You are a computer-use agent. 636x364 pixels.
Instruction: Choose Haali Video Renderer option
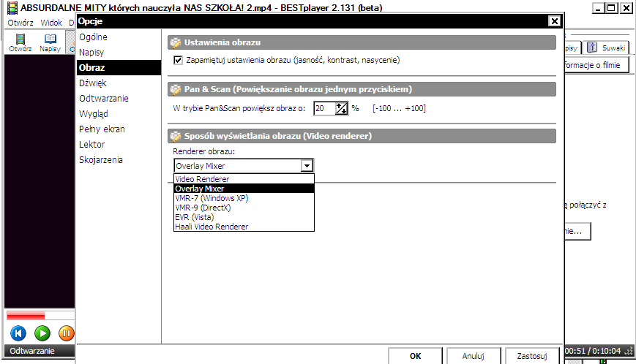coord(244,227)
